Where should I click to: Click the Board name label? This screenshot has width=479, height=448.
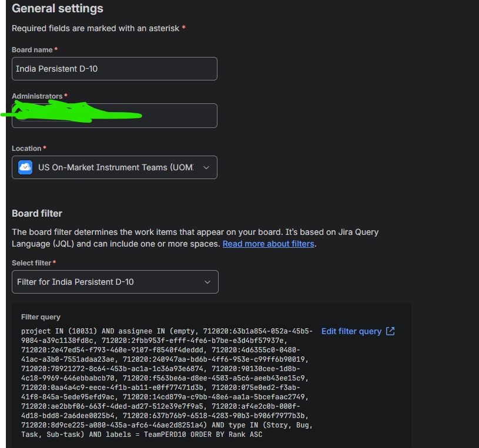point(32,50)
